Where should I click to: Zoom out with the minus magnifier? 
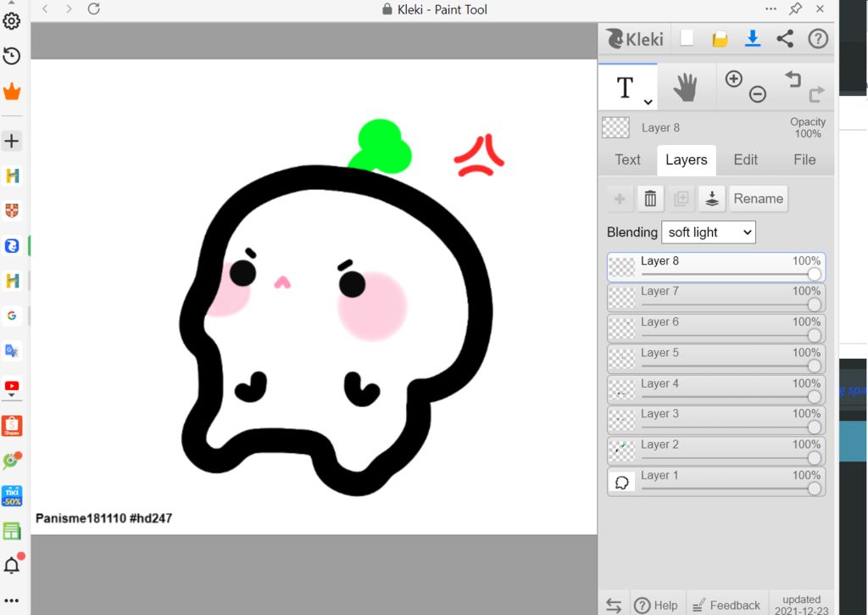[757, 94]
